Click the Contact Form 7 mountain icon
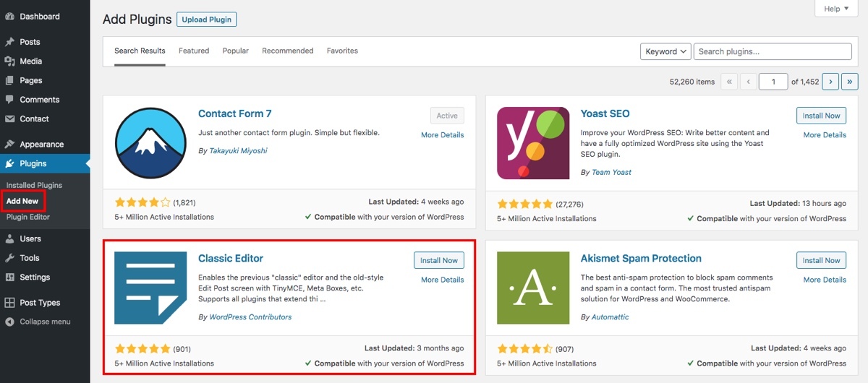The width and height of the screenshot is (868, 383). point(150,142)
